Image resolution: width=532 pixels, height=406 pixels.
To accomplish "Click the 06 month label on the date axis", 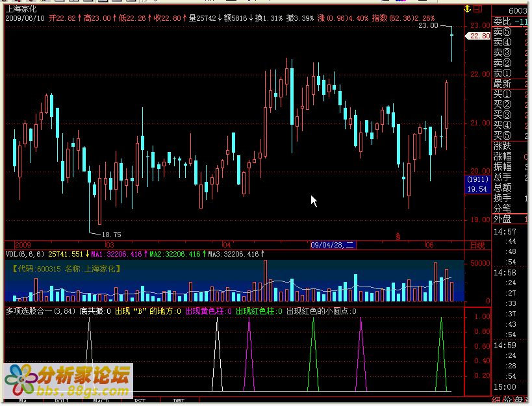I will (x=429, y=245).
